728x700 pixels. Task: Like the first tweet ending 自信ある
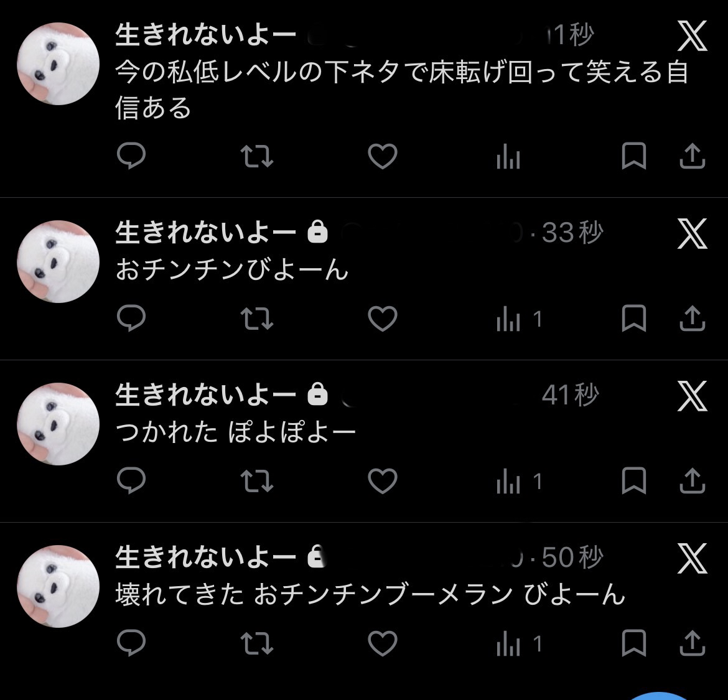[x=383, y=156]
